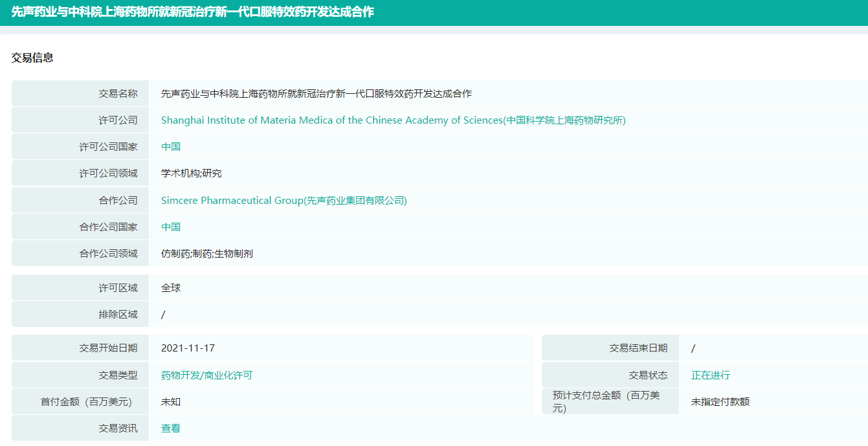The image size is (868, 446).
Task: Open the 药物开发/商业化许可 deal type link
Action: pos(206,375)
